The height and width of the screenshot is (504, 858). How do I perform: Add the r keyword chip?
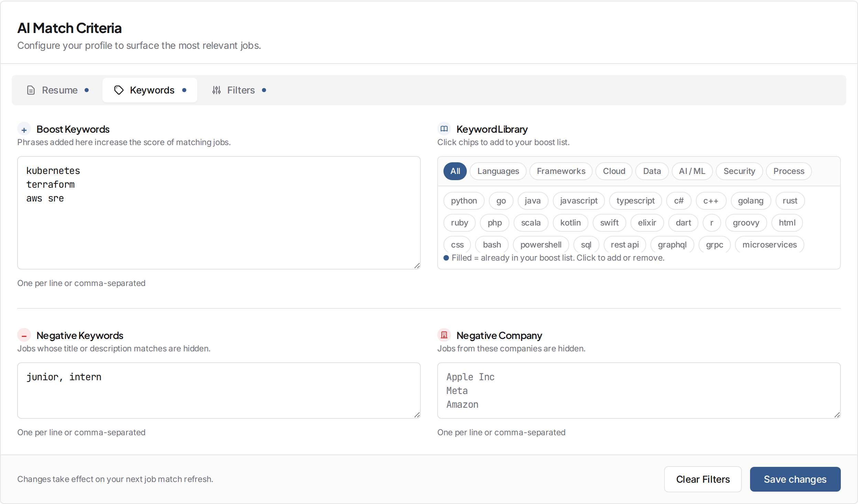712,223
